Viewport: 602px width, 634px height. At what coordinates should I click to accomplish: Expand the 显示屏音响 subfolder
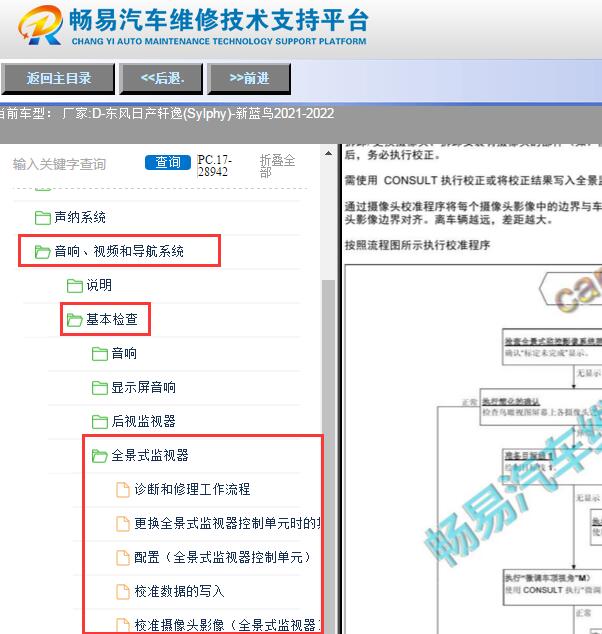pos(144,387)
